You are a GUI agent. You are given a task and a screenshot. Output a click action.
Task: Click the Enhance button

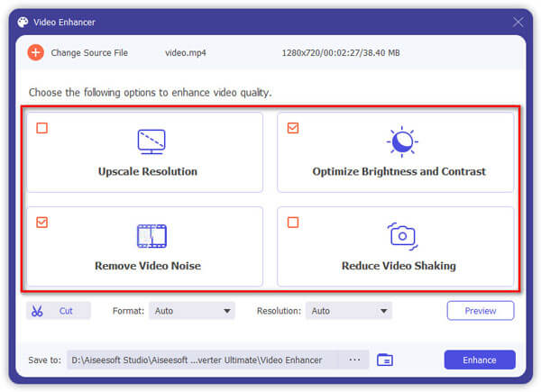(480, 360)
